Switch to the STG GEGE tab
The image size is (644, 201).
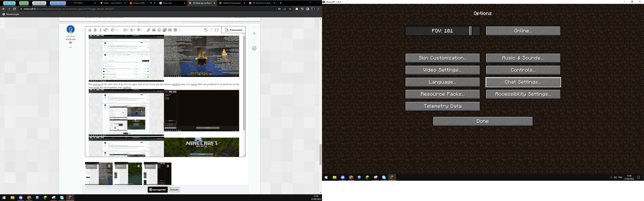pyautogui.click(x=83, y=3)
